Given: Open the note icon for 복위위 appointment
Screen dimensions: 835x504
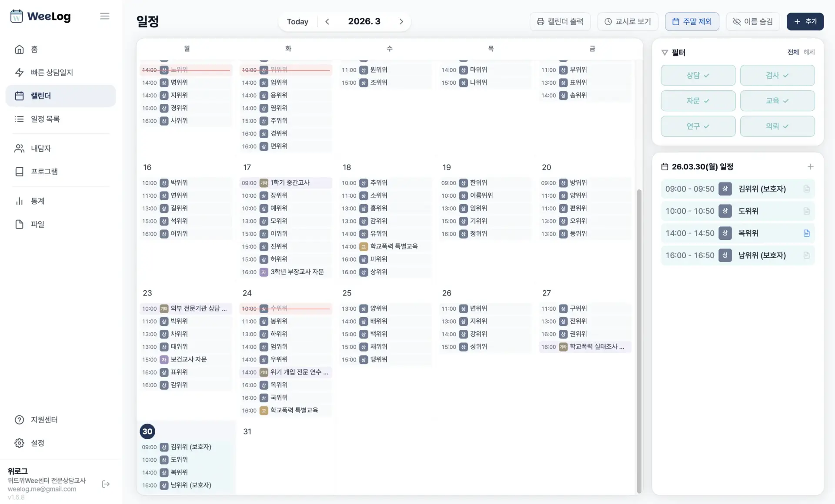Looking at the screenshot, I should [806, 233].
